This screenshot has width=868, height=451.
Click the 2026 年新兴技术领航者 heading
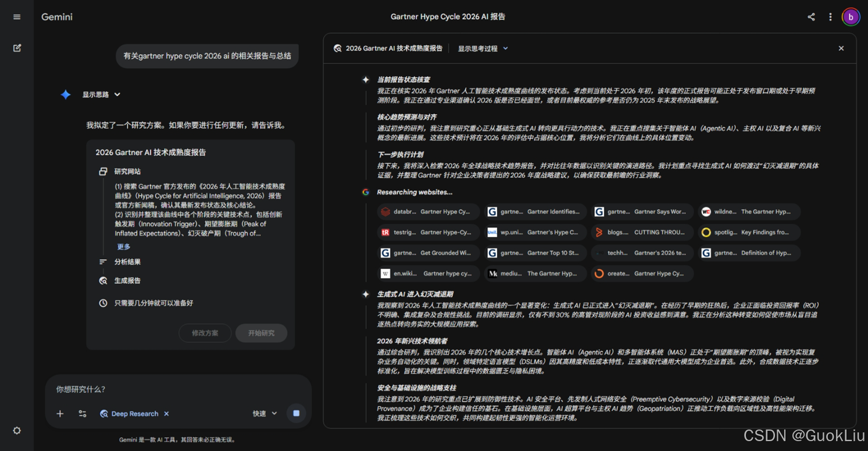click(x=412, y=341)
